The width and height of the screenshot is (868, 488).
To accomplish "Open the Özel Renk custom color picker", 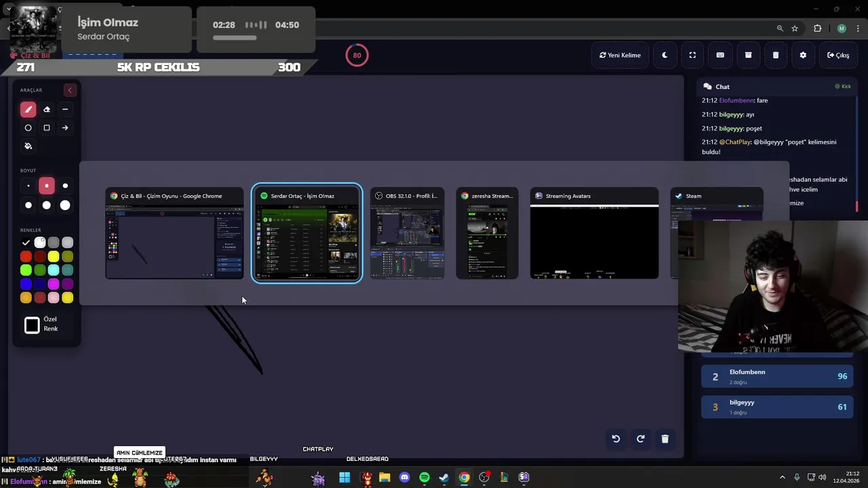I will tap(32, 325).
